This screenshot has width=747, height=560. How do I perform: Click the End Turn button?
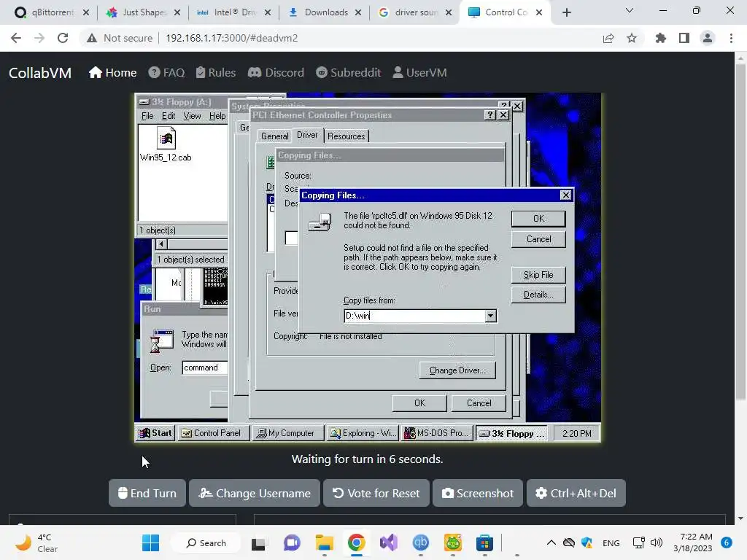[147, 494]
